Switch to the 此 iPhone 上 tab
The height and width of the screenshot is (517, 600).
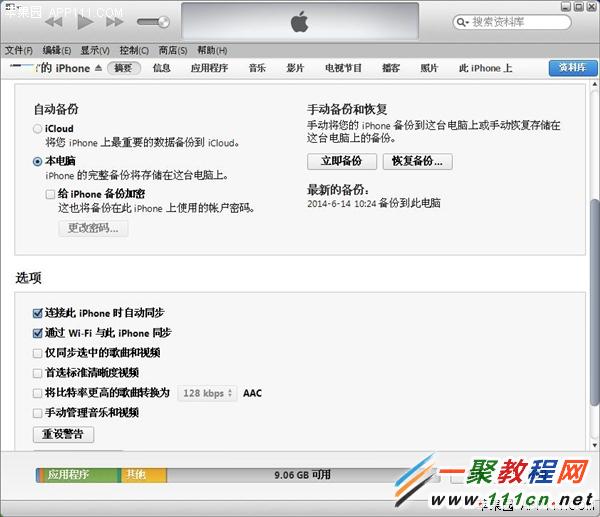485,68
